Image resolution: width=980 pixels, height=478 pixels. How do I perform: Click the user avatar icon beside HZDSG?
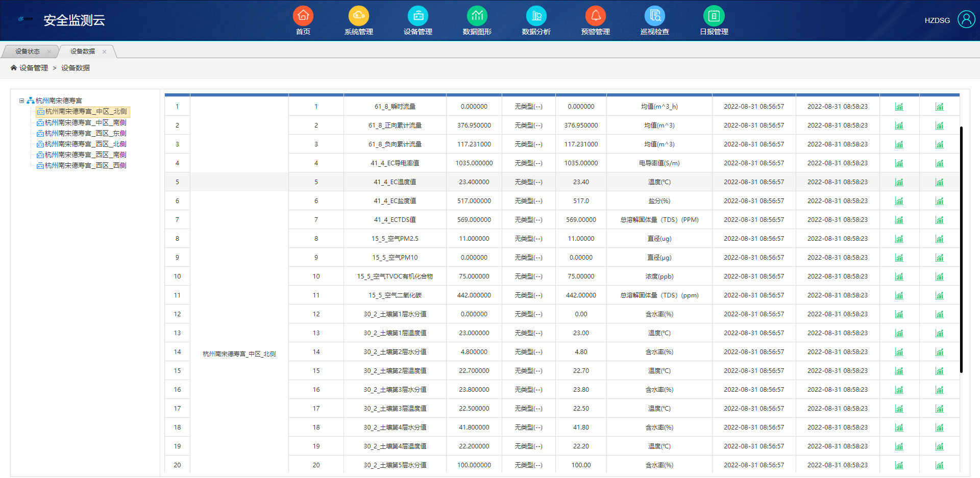point(966,19)
